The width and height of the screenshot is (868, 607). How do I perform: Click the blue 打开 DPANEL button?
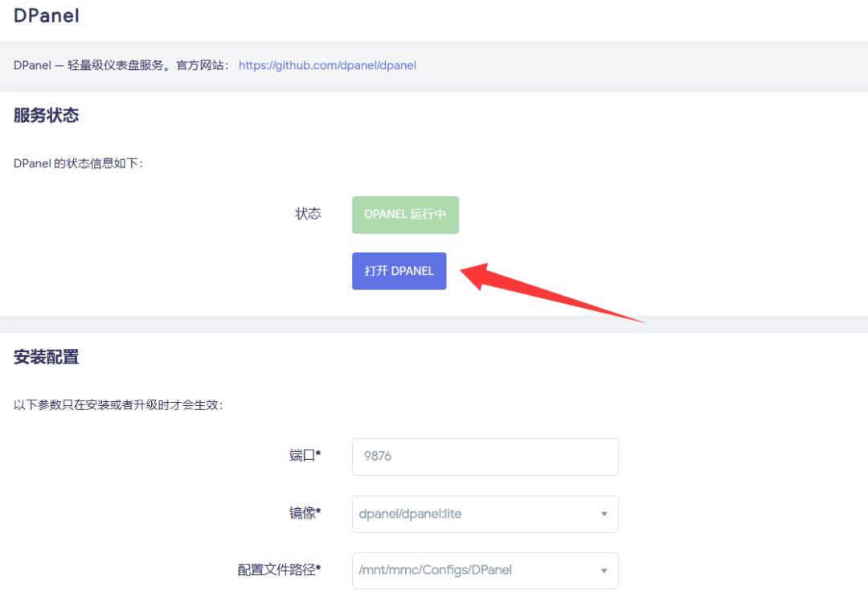399,271
